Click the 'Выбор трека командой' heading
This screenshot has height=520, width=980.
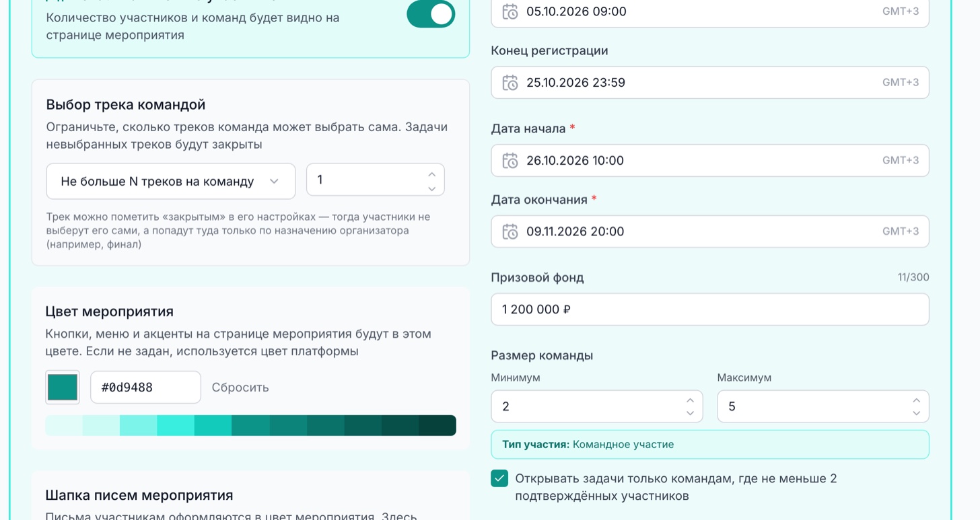126,105
